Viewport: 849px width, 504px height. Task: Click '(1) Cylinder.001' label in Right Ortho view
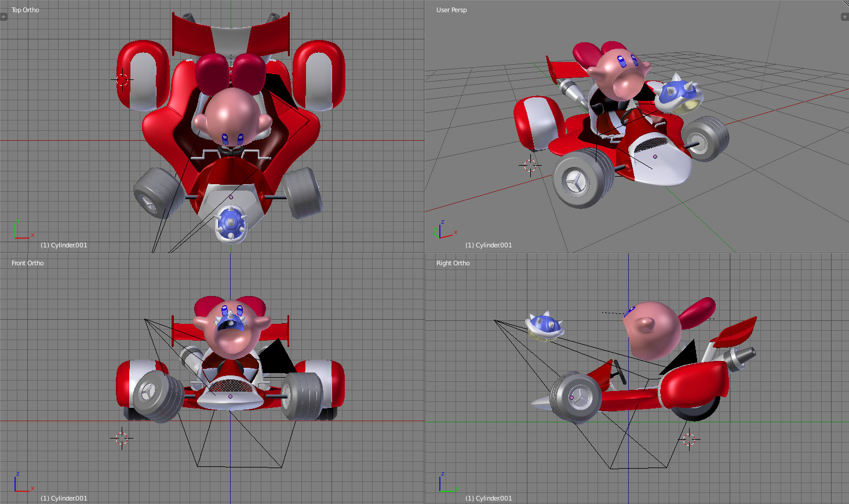pos(489,498)
